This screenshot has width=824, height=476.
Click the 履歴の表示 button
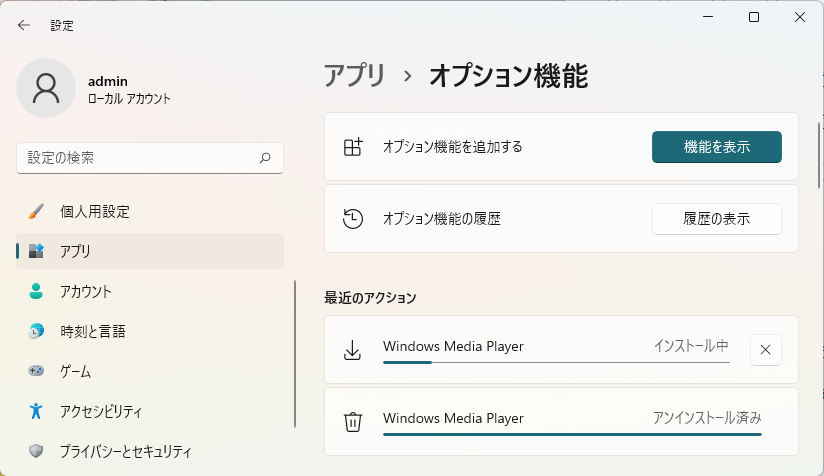tap(716, 218)
